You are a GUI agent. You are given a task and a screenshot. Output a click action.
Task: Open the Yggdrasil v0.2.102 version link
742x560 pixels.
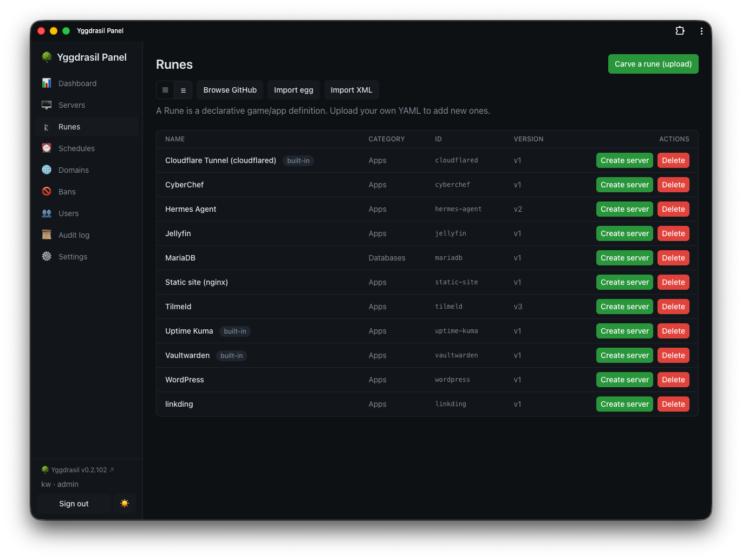(x=78, y=470)
